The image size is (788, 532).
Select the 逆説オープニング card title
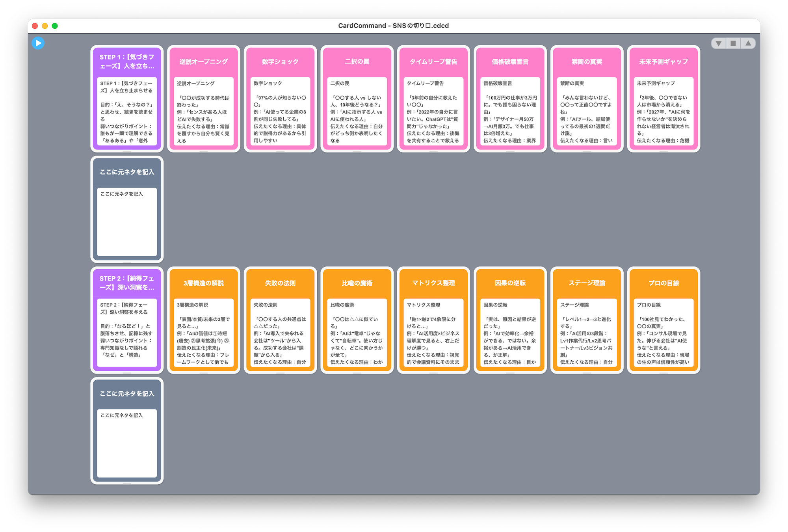coord(204,62)
